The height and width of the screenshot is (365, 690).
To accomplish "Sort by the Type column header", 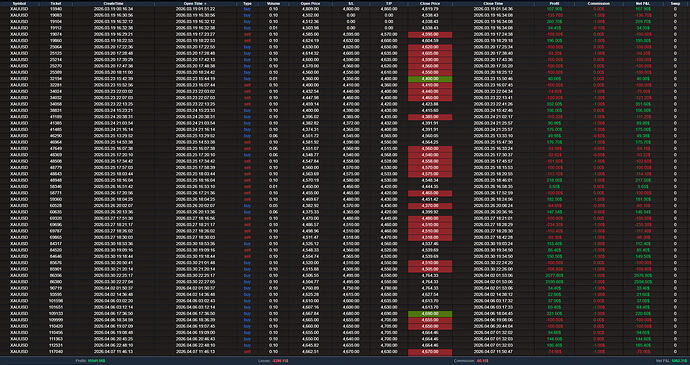I will [247, 3].
